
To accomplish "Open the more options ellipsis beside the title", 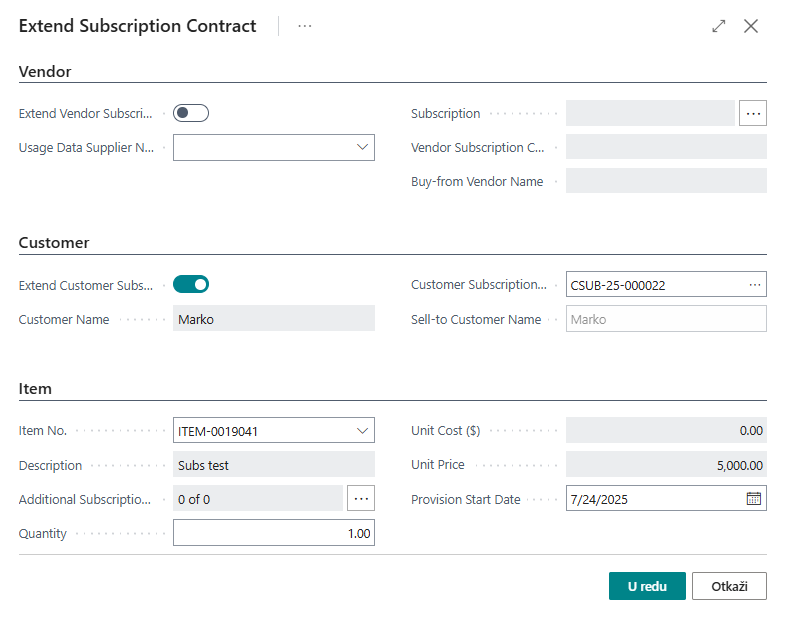I will [x=305, y=26].
